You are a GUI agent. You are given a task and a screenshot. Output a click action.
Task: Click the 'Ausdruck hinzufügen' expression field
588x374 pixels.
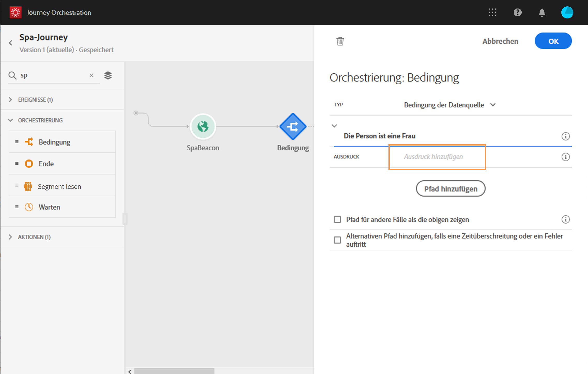(437, 157)
